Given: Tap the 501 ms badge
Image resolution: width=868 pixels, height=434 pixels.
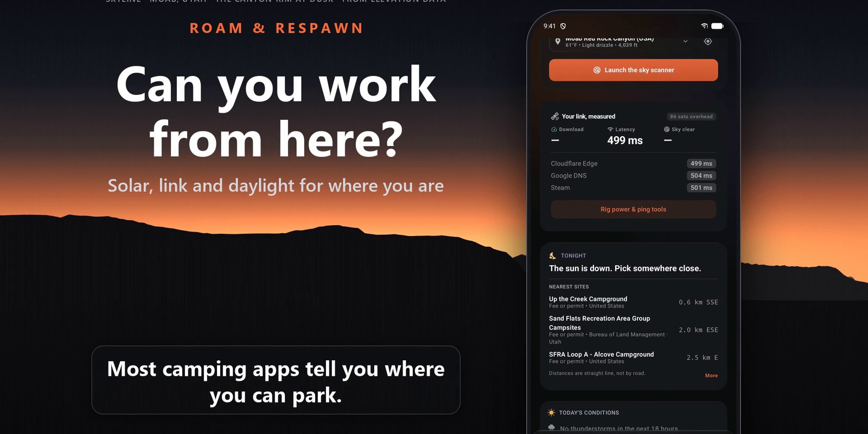Looking at the screenshot, I should [x=701, y=188].
